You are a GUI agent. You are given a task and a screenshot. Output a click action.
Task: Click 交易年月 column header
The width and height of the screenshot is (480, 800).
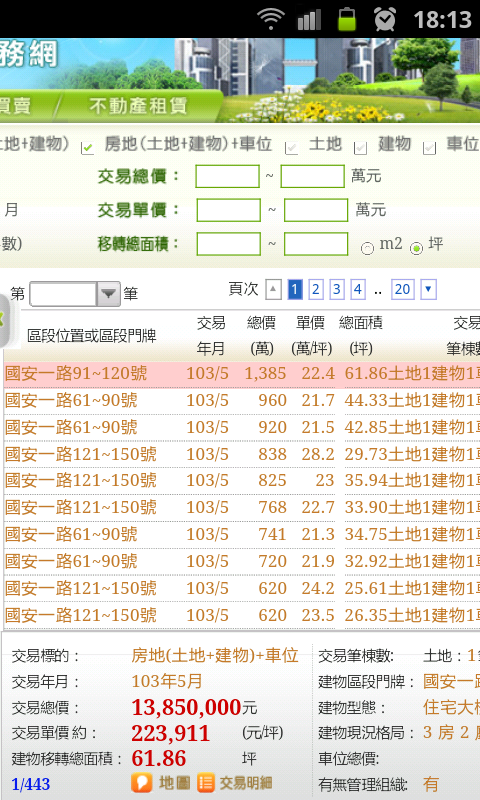(211, 336)
